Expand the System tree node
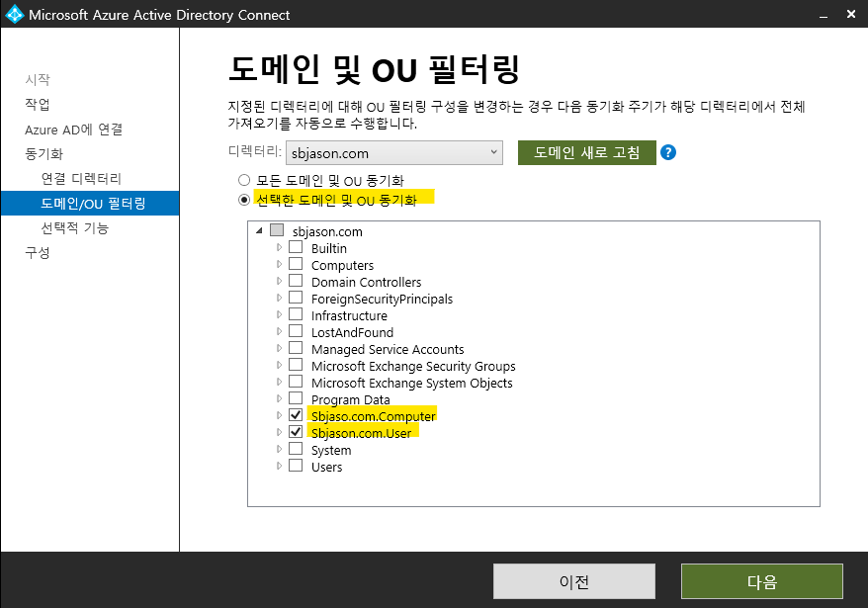Image resolution: width=868 pixels, height=608 pixels. click(x=279, y=449)
